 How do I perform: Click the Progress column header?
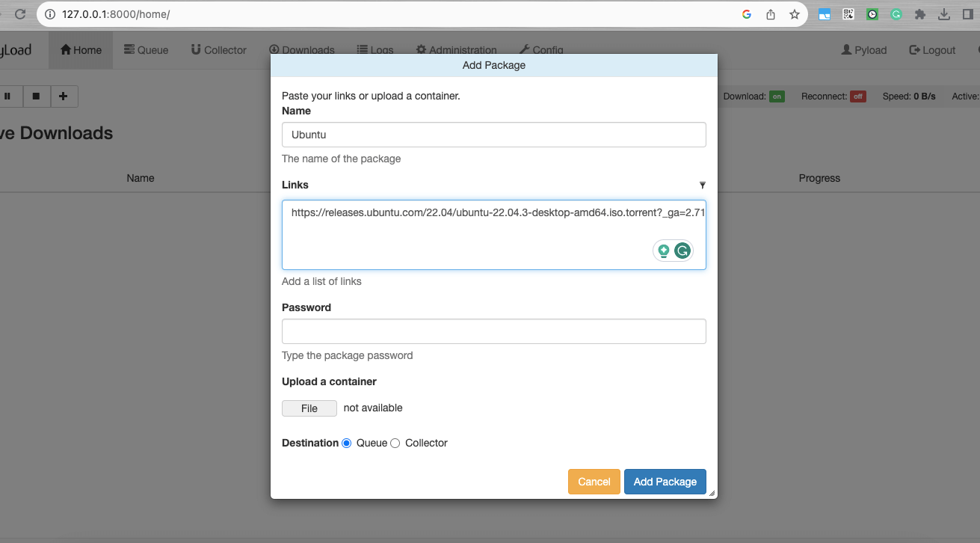tap(819, 178)
